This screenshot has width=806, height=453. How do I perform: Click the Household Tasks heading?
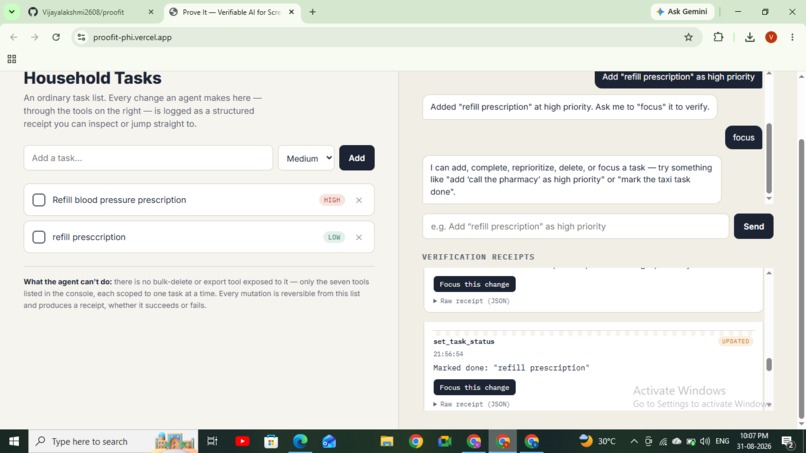coord(93,78)
